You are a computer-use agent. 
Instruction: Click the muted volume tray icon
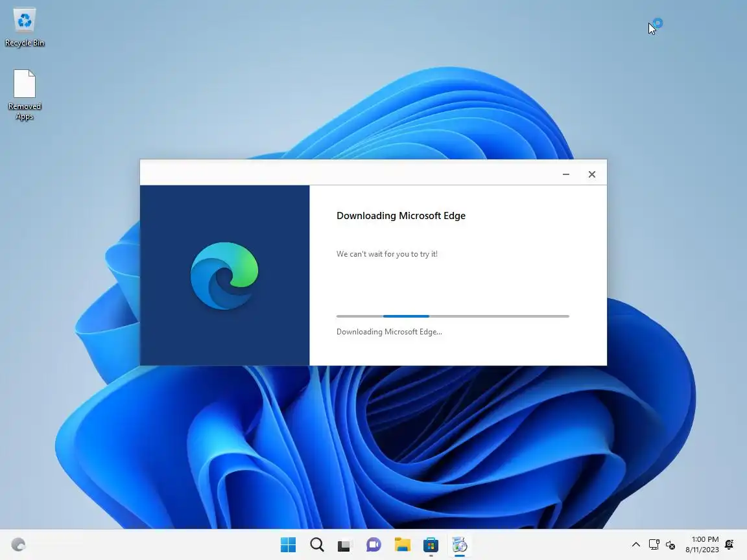[670, 544]
